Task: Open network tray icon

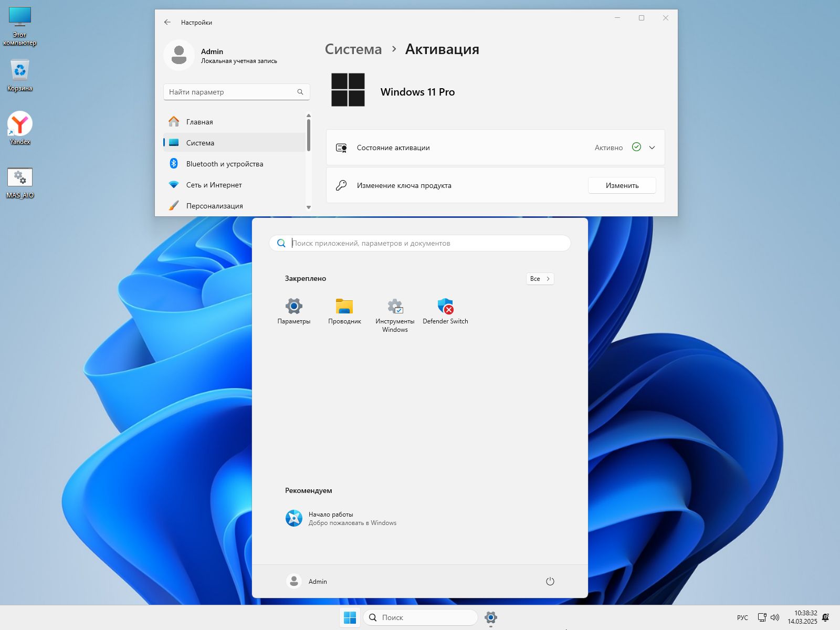Action: pos(762,617)
